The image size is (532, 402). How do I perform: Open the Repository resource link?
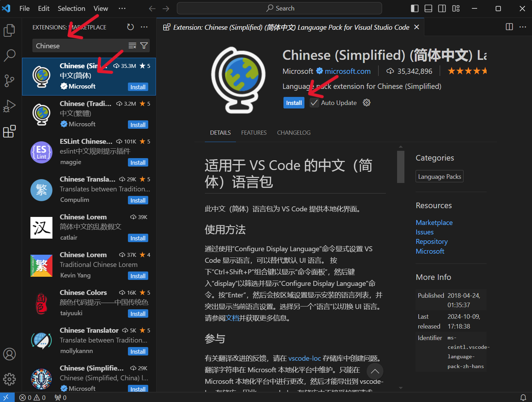tap(432, 241)
